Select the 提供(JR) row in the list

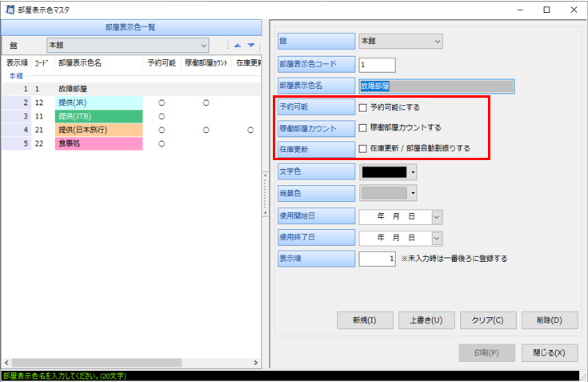click(x=98, y=103)
